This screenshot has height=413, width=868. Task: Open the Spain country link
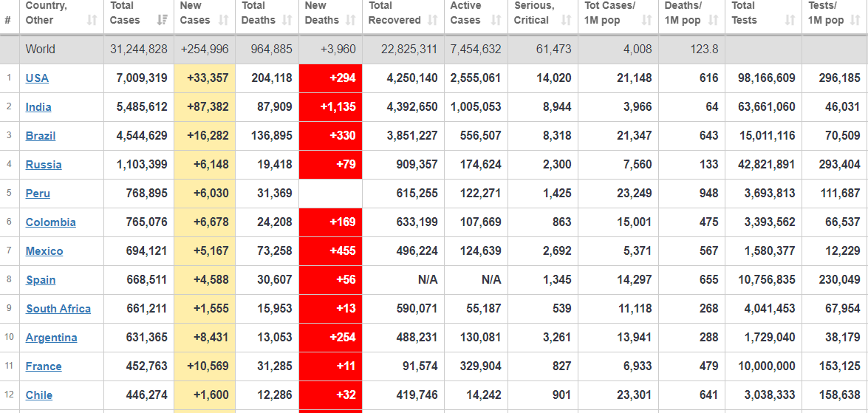coord(41,279)
